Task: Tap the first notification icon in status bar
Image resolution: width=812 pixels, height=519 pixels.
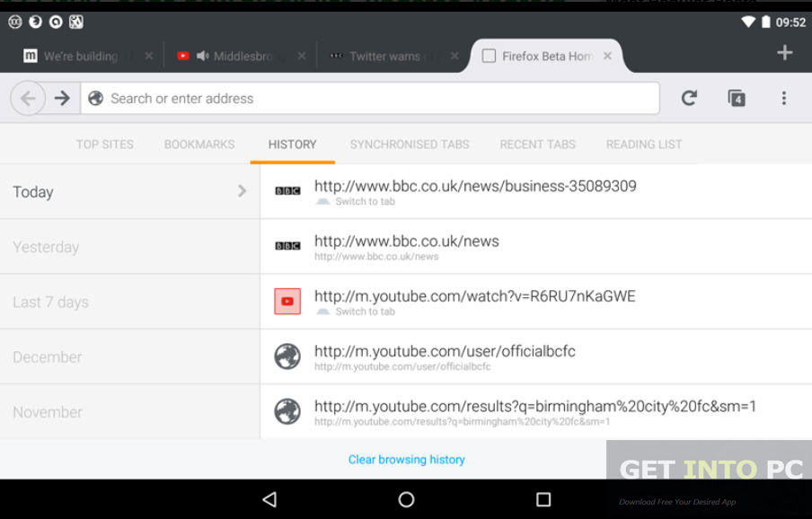Action: click(x=15, y=22)
